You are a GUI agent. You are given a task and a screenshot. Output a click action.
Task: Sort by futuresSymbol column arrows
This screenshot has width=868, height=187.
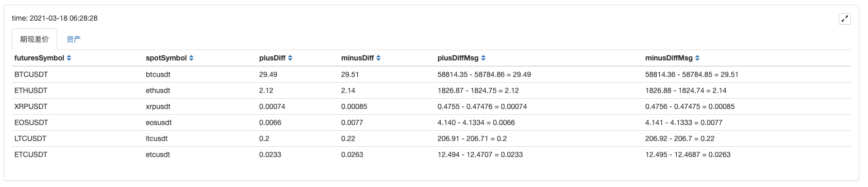pyautogui.click(x=69, y=58)
